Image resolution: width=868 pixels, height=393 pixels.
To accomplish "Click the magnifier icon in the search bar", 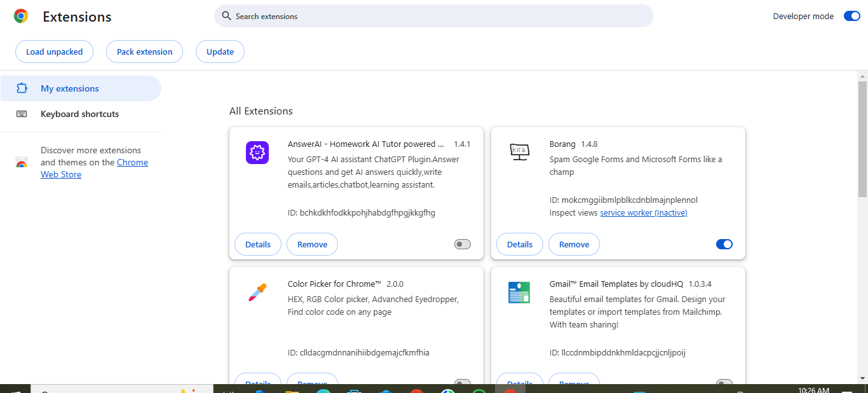I will coord(226,16).
